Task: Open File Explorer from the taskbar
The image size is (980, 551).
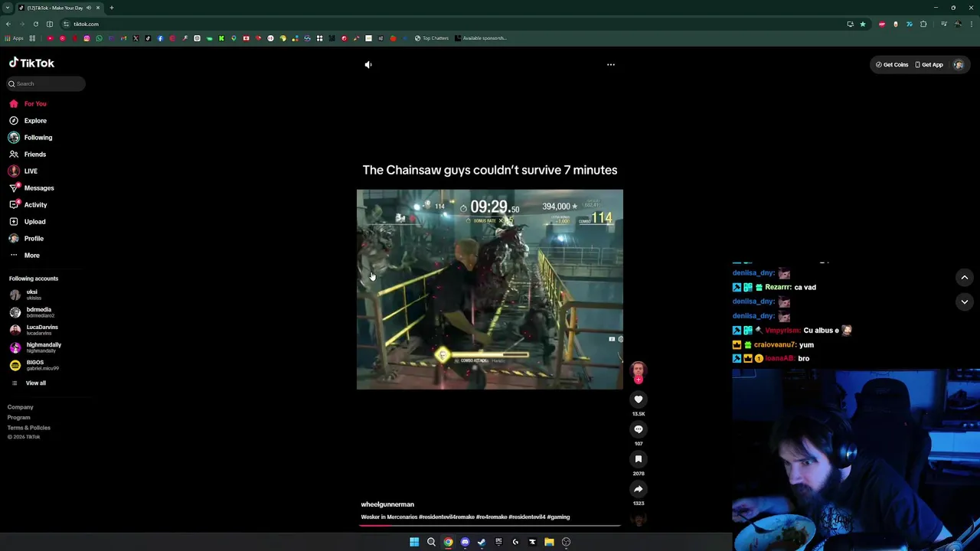Action: pyautogui.click(x=549, y=542)
